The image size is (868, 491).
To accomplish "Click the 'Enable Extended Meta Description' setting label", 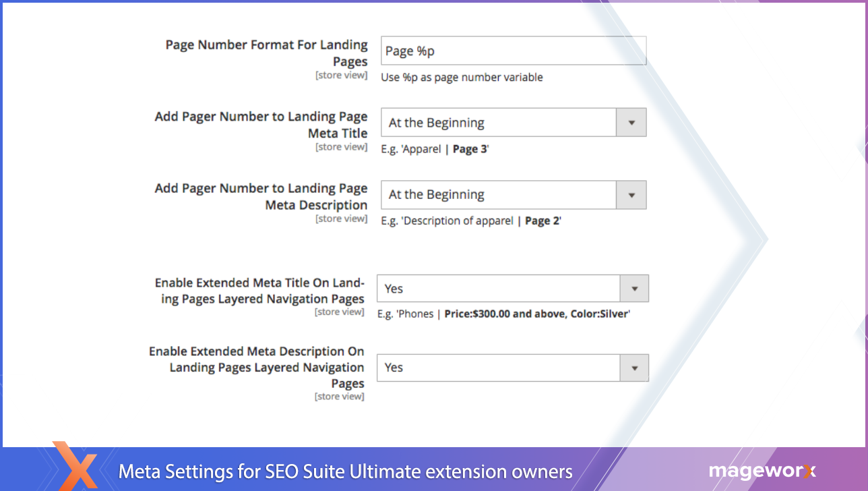I will [257, 367].
